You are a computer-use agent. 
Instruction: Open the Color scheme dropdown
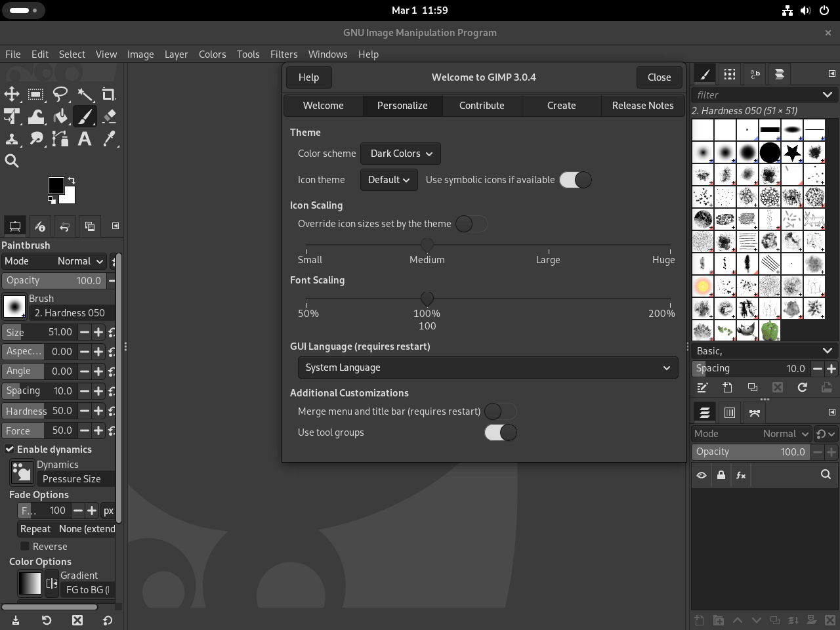point(400,153)
